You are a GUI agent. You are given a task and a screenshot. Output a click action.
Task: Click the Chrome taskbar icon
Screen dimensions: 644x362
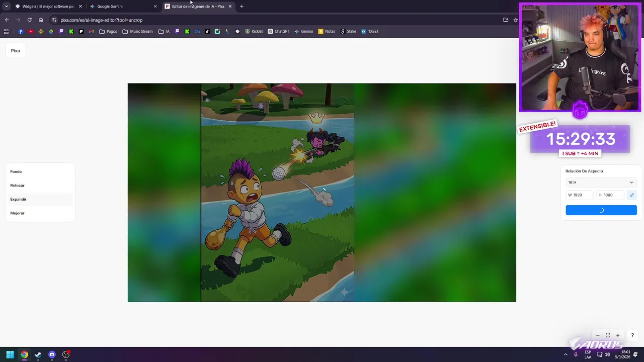pyautogui.click(x=24, y=354)
